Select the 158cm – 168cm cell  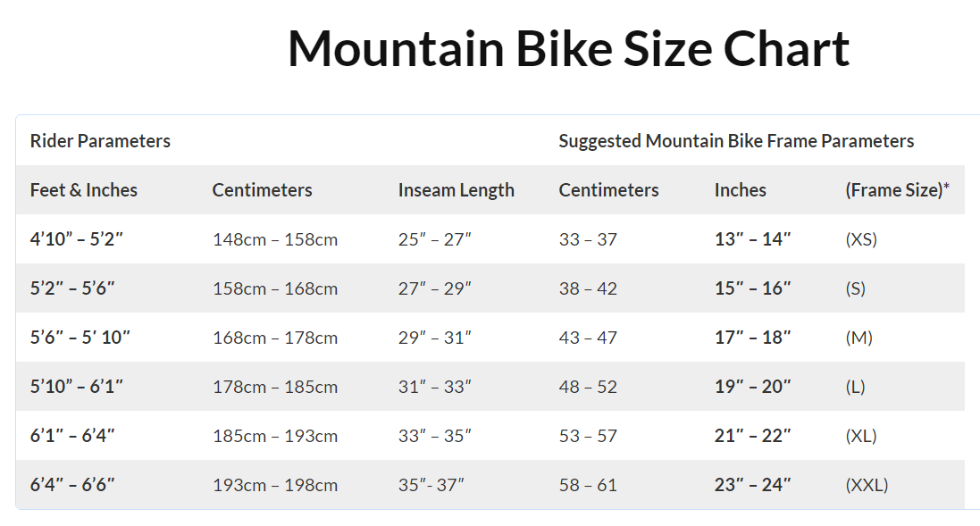tap(275, 288)
